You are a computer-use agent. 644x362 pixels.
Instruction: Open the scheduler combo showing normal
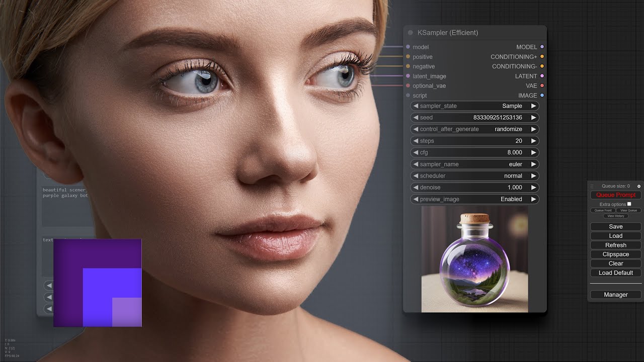tap(475, 176)
